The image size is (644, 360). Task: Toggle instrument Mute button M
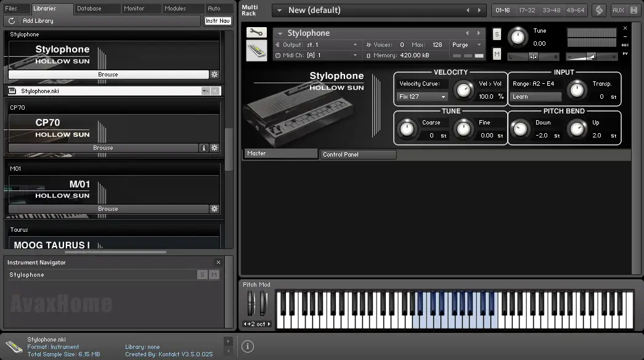(497, 54)
